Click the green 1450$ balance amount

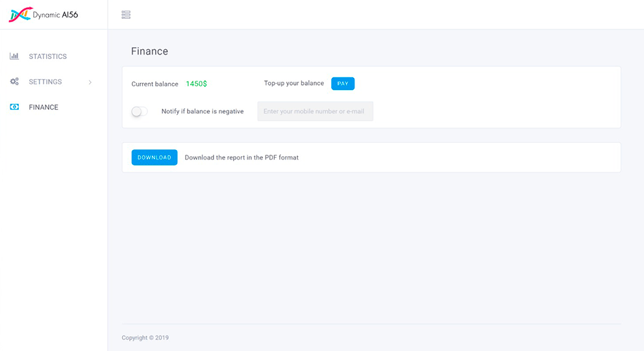(x=196, y=84)
